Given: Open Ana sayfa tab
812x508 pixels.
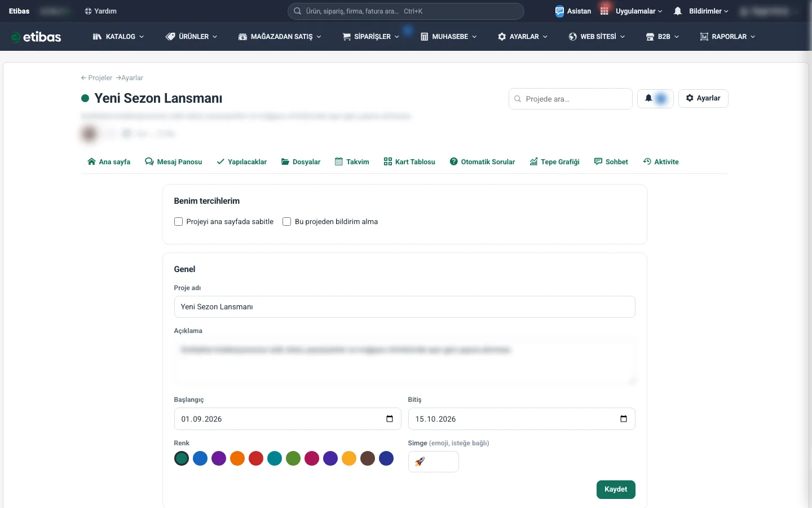Looking at the screenshot, I should coord(109,162).
